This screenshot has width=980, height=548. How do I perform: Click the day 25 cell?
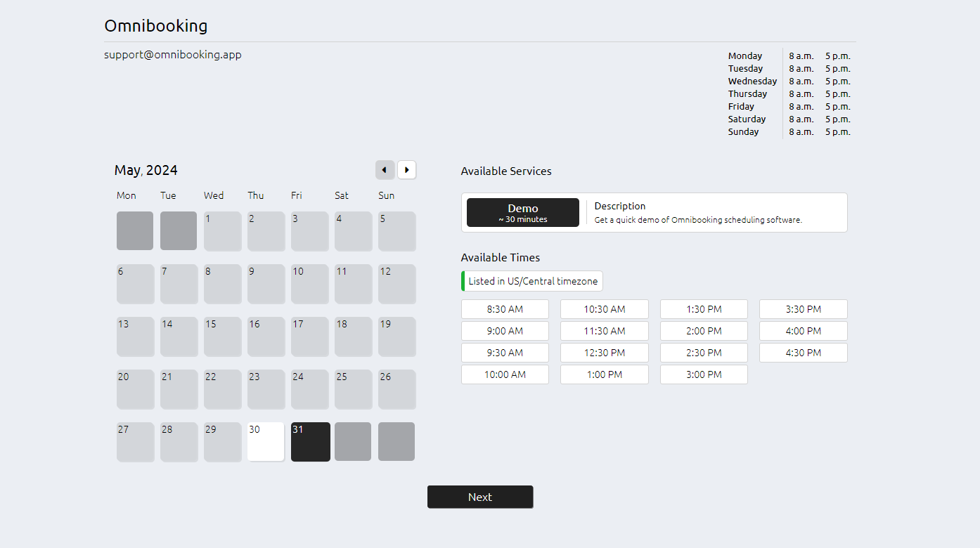click(x=353, y=389)
